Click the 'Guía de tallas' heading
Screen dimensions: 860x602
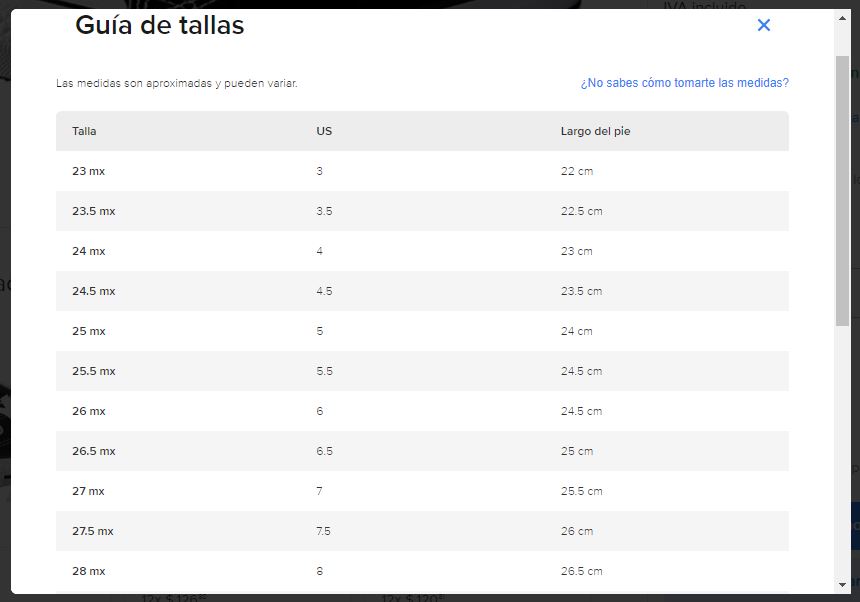pos(160,26)
